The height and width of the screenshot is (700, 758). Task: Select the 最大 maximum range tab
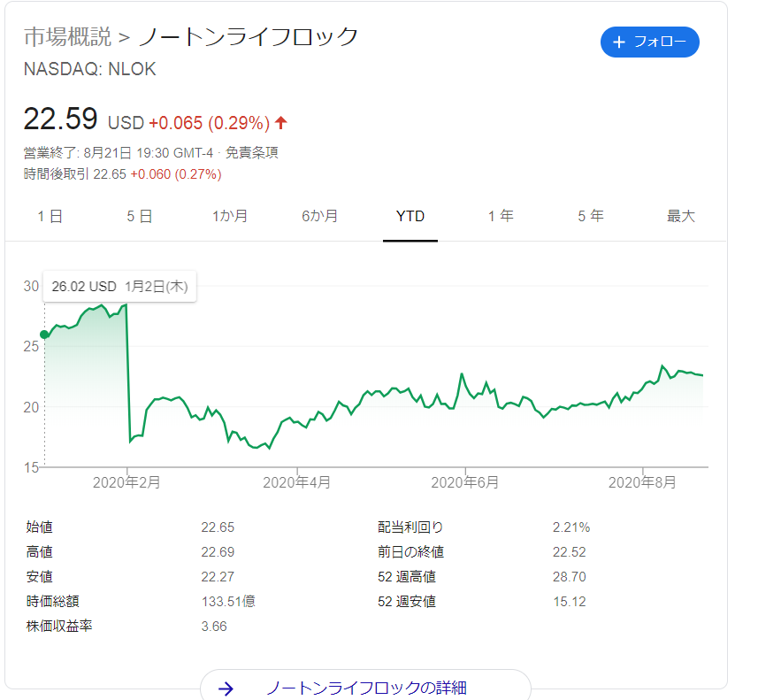point(680,216)
